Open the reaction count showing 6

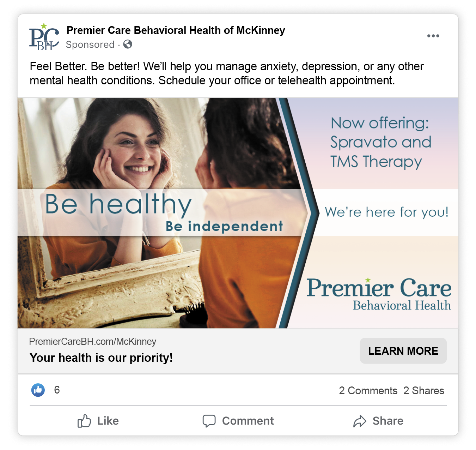point(57,390)
